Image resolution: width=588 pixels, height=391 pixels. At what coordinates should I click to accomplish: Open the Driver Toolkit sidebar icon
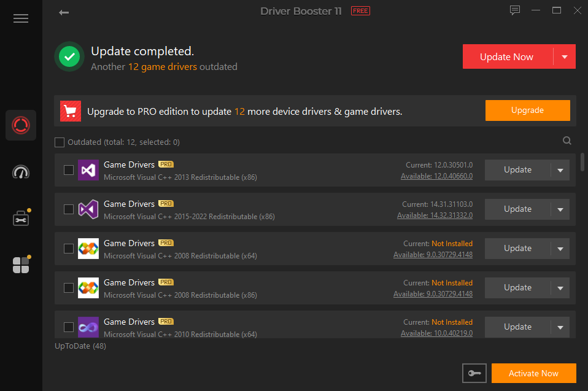pos(20,218)
